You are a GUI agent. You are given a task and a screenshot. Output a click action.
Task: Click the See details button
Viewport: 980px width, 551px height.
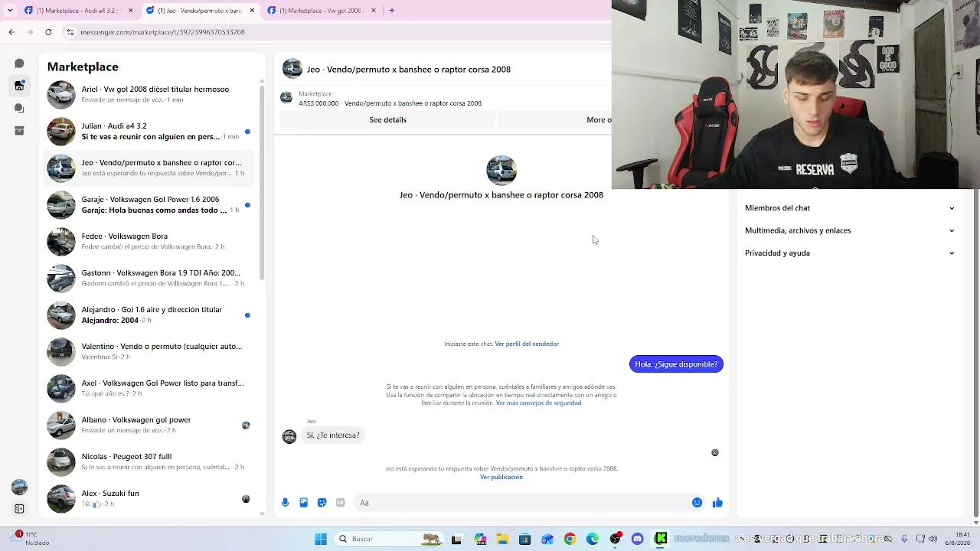pos(387,120)
